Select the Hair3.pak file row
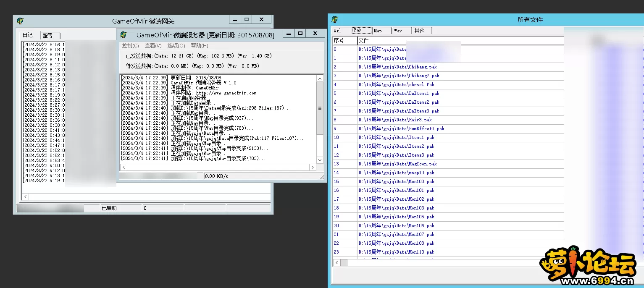This screenshot has height=288, width=644. tap(448, 120)
